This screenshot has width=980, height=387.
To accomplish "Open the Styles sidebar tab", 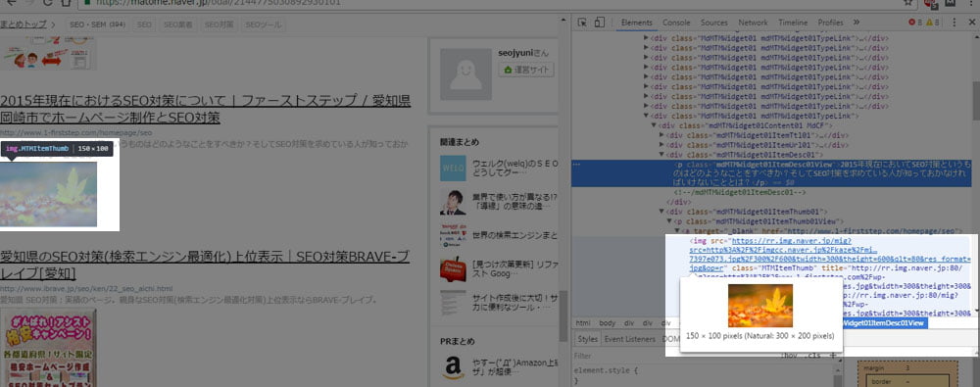I will 587,339.
